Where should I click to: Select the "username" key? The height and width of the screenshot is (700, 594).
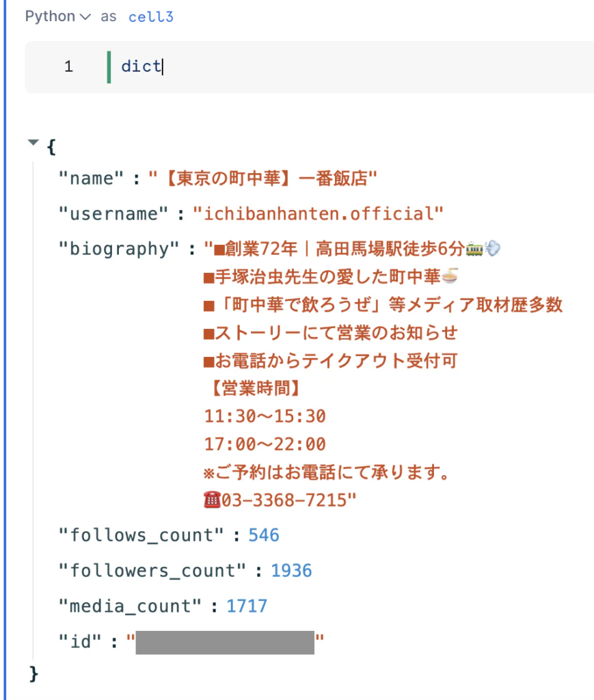tap(113, 214)
